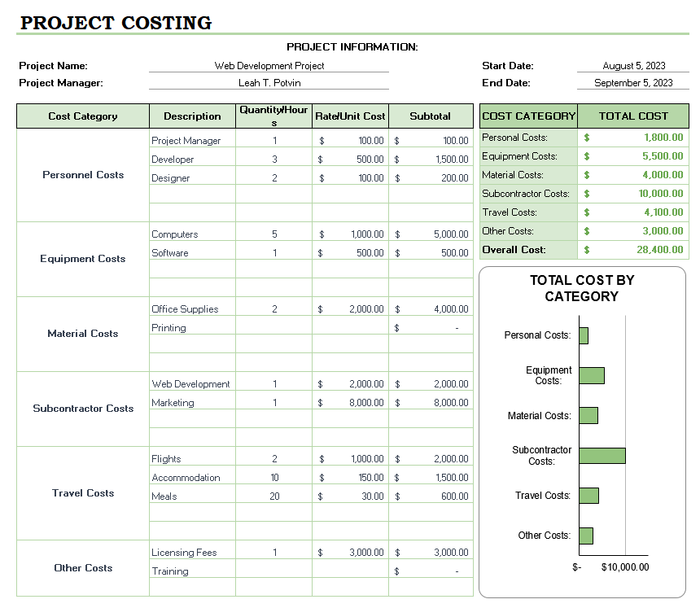This screenshot has height=608, width=700.
Task: Click the Travel Costs bar in chart
Action: tap(588, 496)
